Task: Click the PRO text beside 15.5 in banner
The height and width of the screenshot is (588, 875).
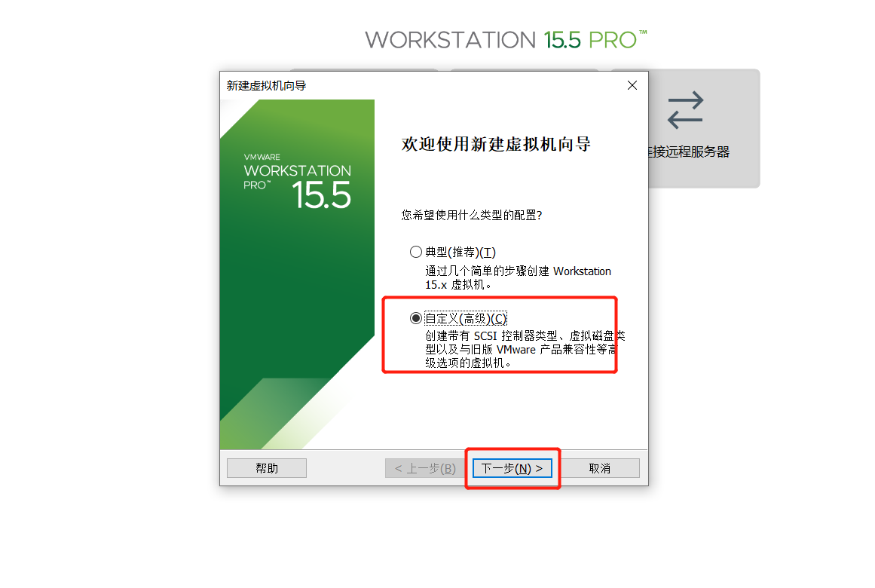Action: point(257,185)
